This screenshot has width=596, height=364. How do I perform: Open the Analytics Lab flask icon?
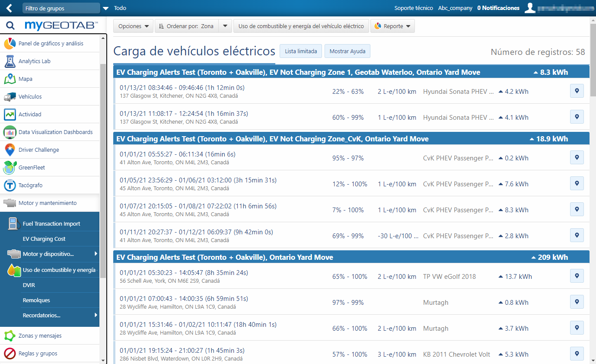point(10,61)
